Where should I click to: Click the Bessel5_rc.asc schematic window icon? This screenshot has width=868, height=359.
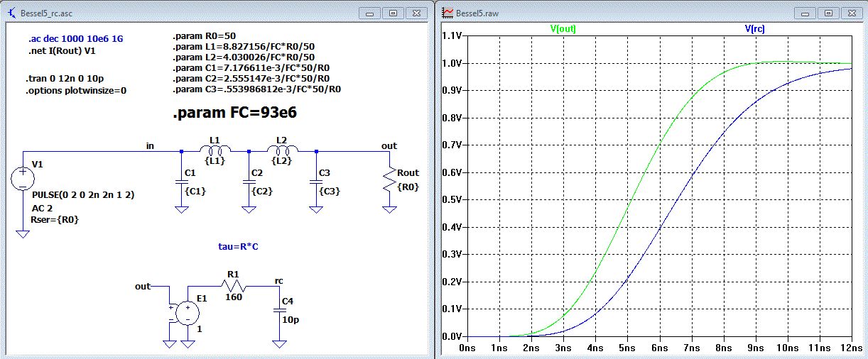pos(11,12)
